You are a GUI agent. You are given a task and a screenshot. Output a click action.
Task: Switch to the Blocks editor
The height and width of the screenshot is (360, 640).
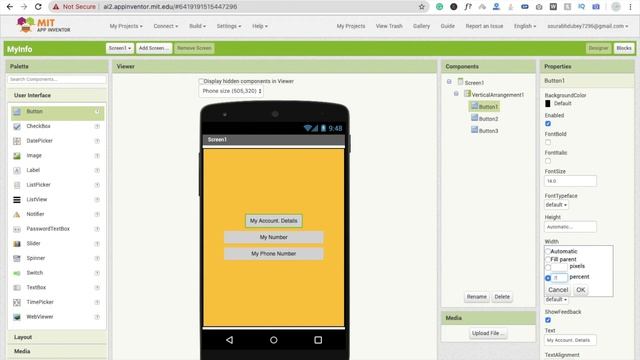(624, 48)
